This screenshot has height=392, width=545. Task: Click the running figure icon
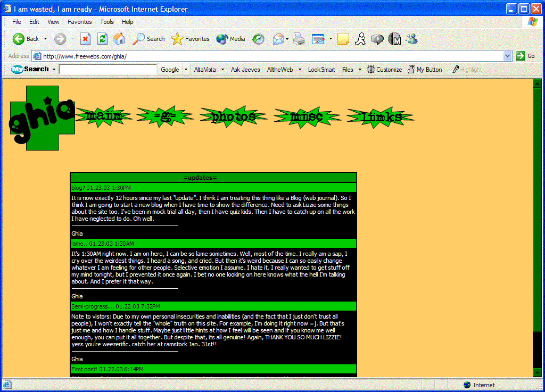[x=360, y=39]
